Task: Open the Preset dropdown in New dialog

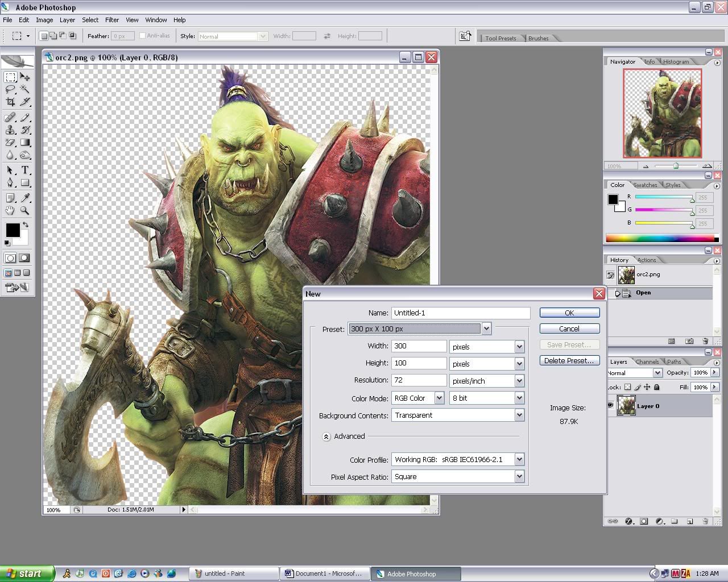Action: [x=486, y=329]
